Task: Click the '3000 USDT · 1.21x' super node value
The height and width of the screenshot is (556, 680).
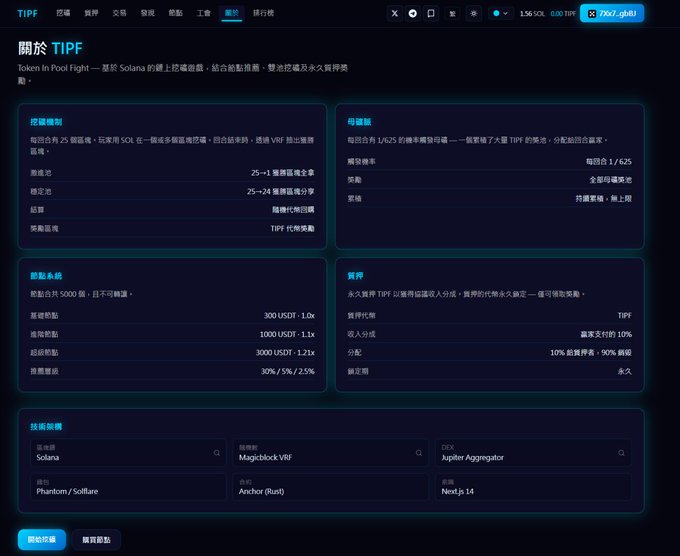Action: 285,353
